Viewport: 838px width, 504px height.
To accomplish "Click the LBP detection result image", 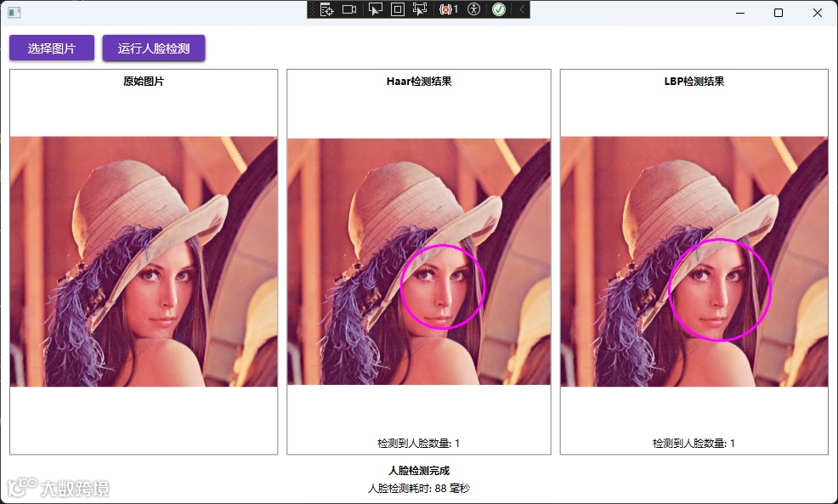I will (x=694, y=262).
